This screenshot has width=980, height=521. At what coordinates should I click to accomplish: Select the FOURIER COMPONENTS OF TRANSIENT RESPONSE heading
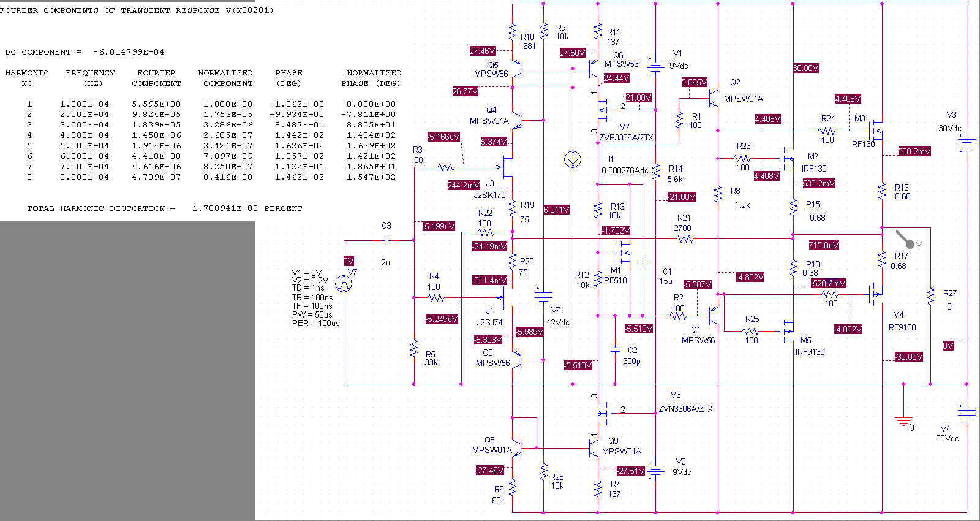(137, 10)
